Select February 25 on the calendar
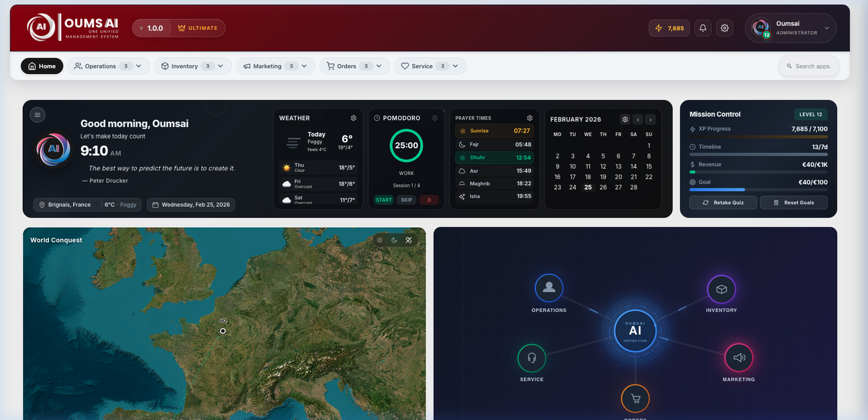The height and width of the screenshot is (420, 868). (x=588, y=187)
